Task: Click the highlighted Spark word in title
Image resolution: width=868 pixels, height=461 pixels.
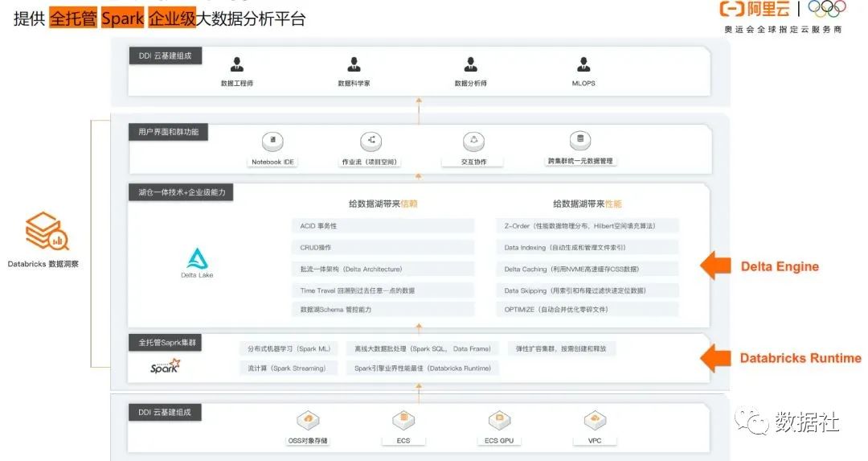Action: click(x=122, y=19)
